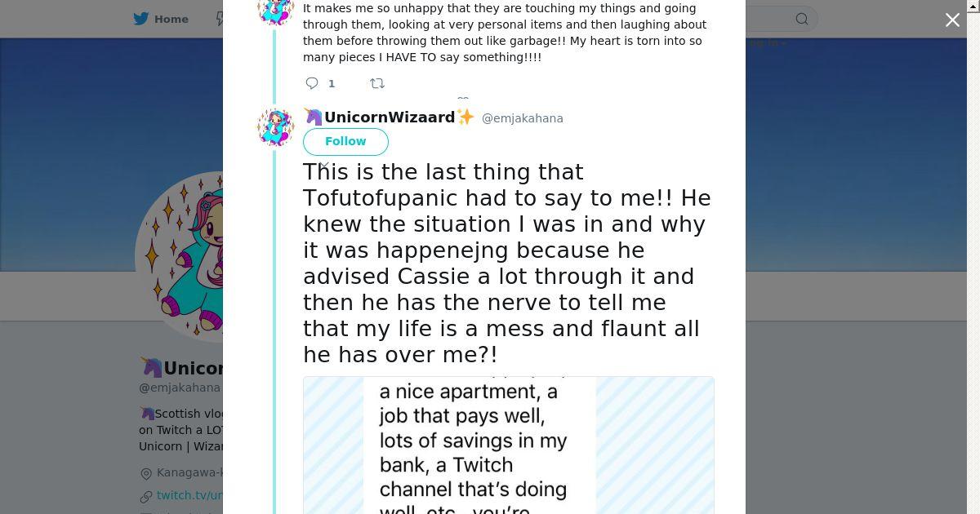Follow UnicornWizaard from the tweet

(345, 141)
